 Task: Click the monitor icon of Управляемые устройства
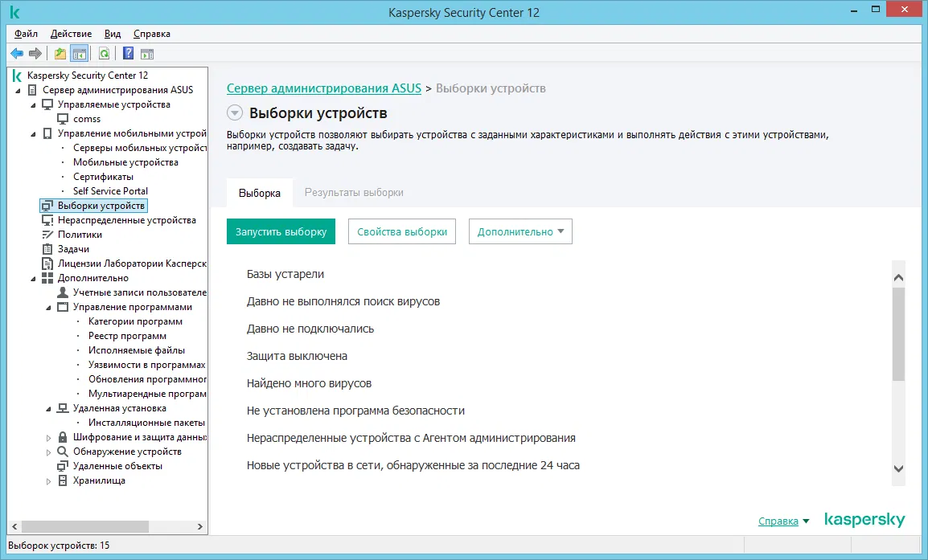coord(47,104)
